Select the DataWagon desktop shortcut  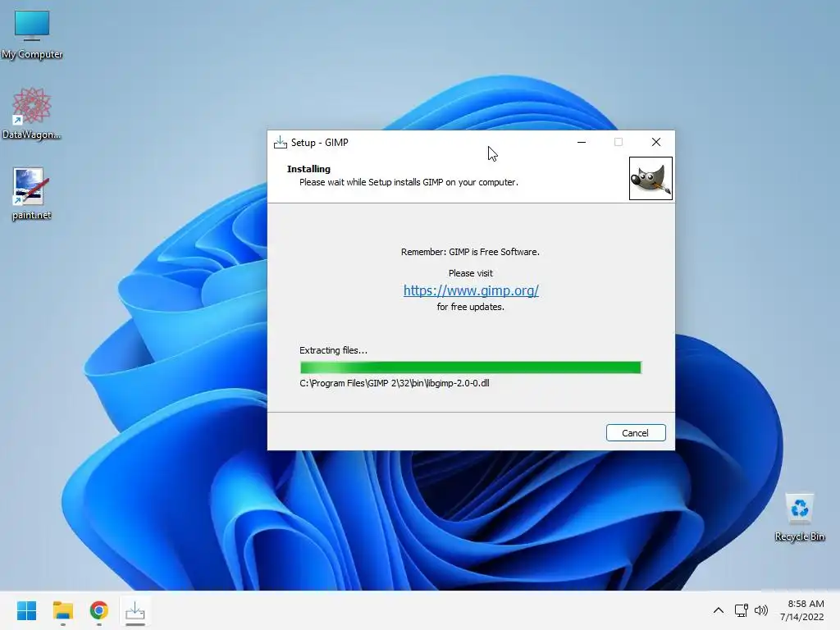pyautogui.click(x=32, y=113)
